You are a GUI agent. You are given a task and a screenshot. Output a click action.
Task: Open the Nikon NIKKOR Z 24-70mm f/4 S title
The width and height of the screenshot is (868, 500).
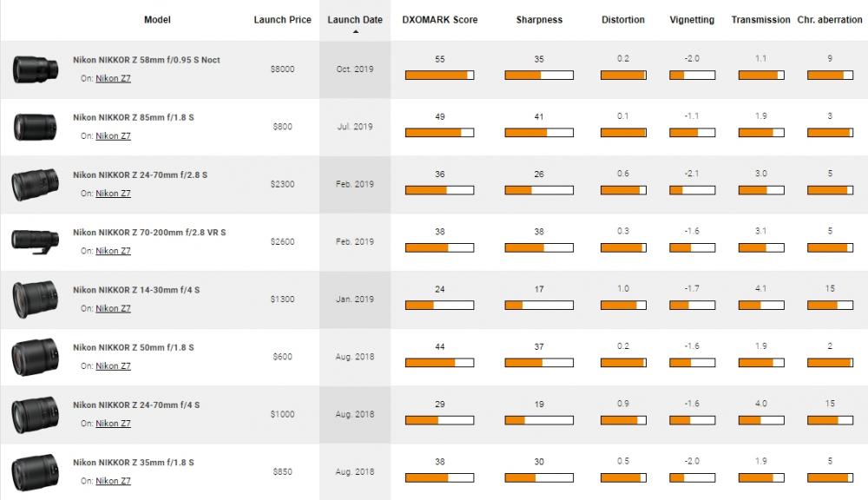[136, 405]
